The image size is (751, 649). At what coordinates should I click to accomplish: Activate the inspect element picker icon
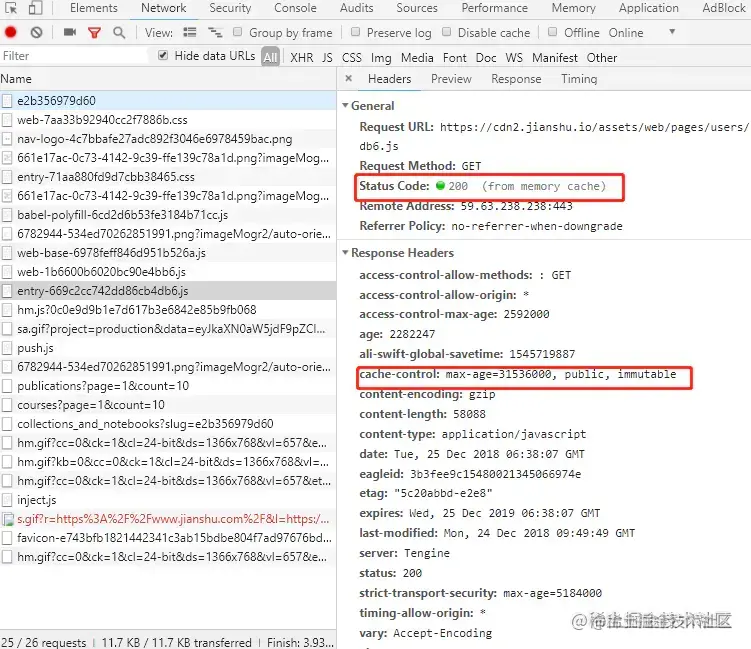(x=11, y=8)
